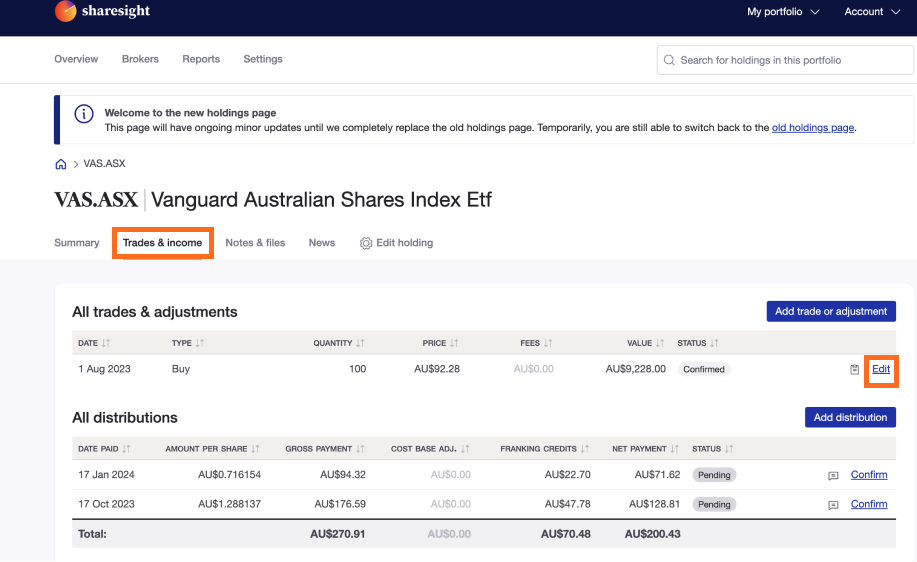Confirm the 17 Jan 2024 distribution
The width and height of the screenshot is (917, 562).
click(x=869, y=475)
